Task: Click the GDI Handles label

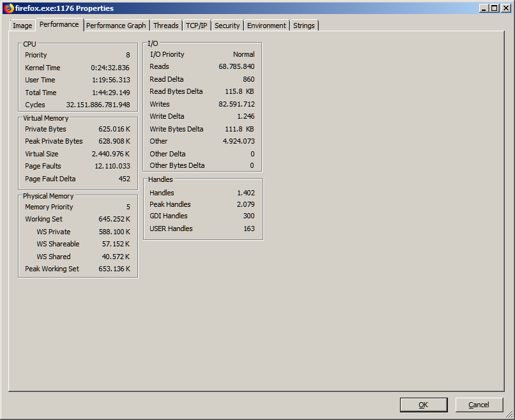Action: coord(169,216)
